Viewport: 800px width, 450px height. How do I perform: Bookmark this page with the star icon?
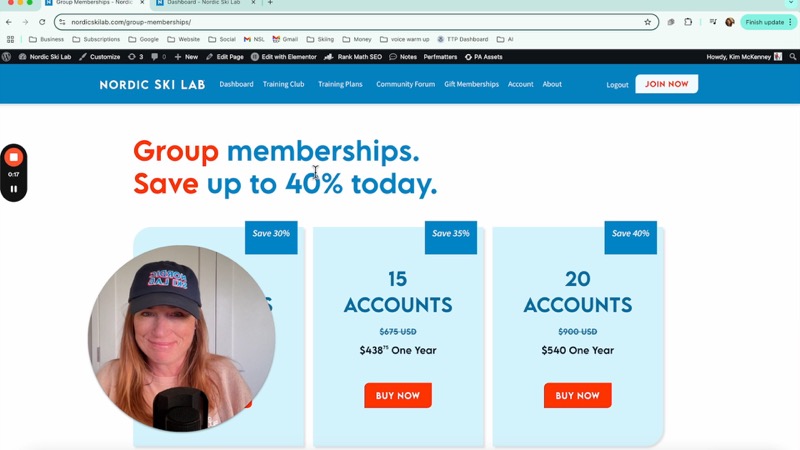point(647,22)
